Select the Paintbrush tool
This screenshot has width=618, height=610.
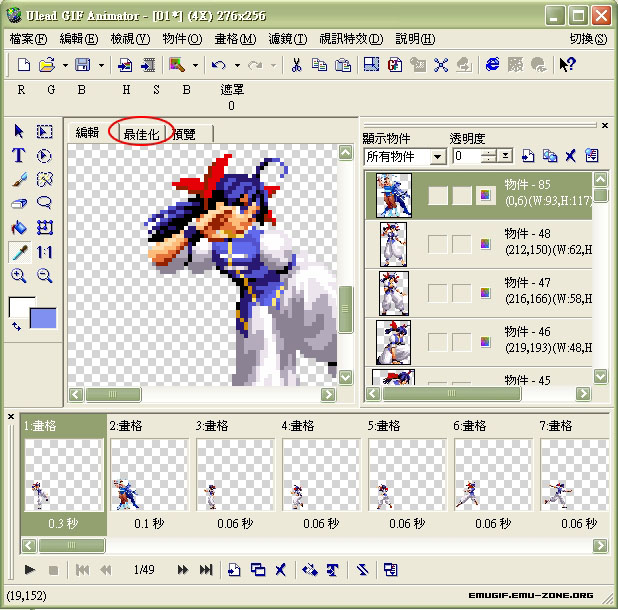pyautogui.click(x=19, y=180)
